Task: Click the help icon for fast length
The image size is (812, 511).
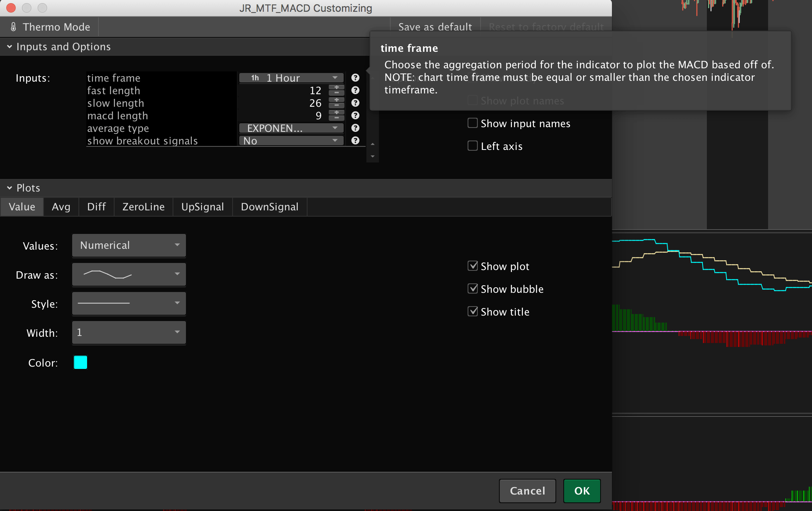Action: 355,90
